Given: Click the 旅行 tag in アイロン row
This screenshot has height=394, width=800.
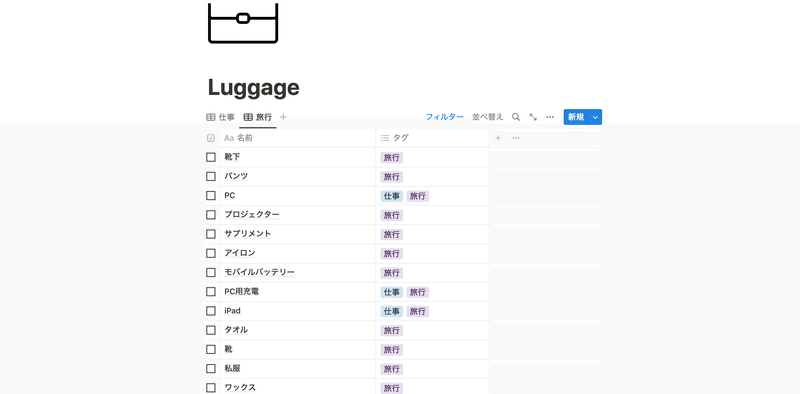Looking at the screenshot, I should tap(391, 254).
